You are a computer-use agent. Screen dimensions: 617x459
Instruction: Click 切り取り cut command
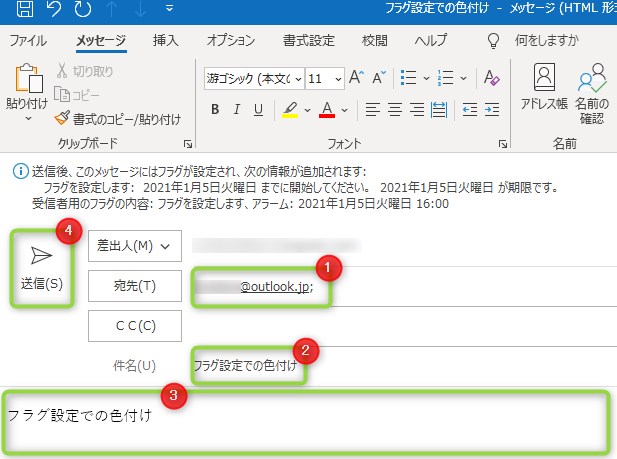pos(85,71)
